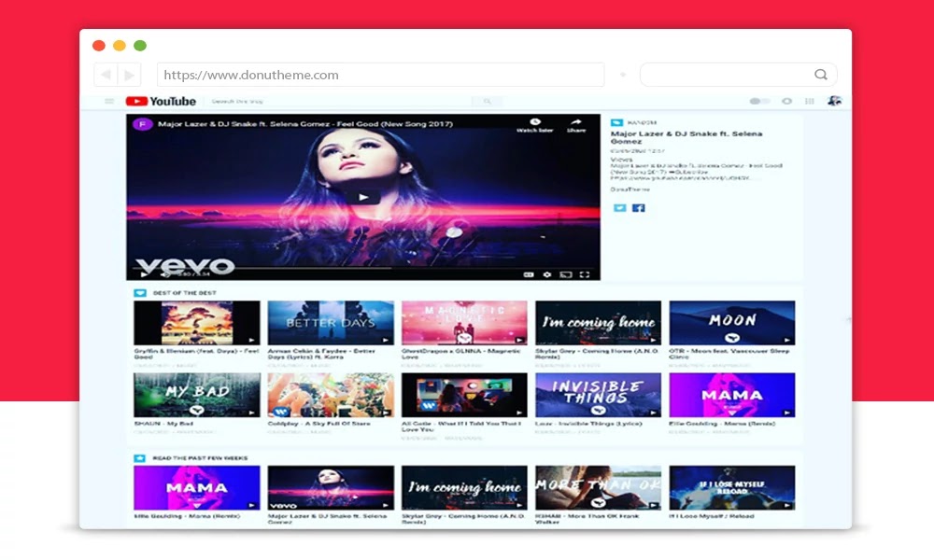Click the circular icon beside header toggle
This screenshot has height=560, width=934.
(786, 101)
